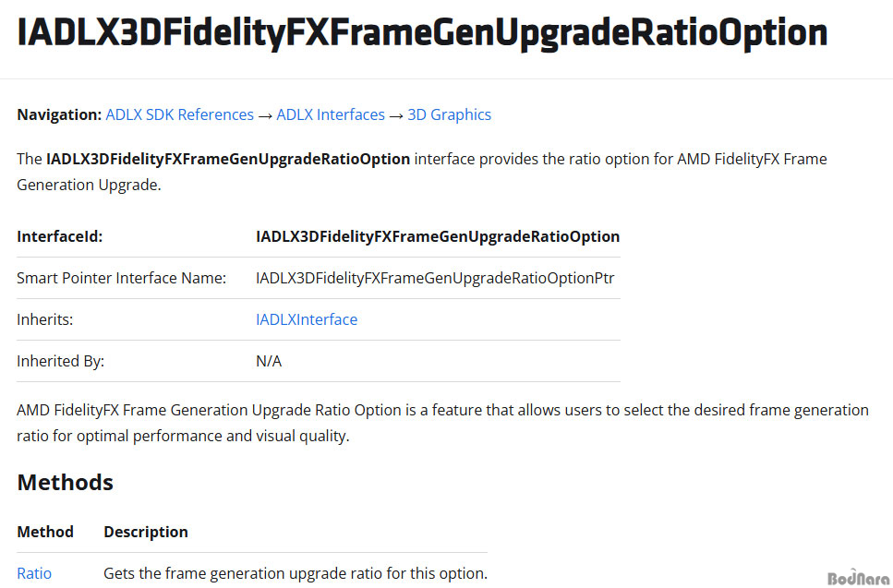Go to the ADLX Interfaces breadcrumb link
Screen dimensions: 893x588
[x=330, y=115]
